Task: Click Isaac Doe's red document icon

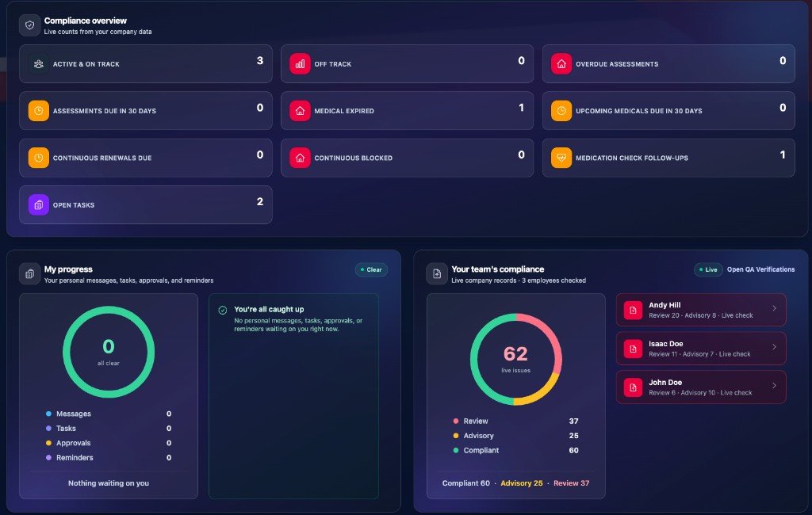Action: (x=633, y=349)
